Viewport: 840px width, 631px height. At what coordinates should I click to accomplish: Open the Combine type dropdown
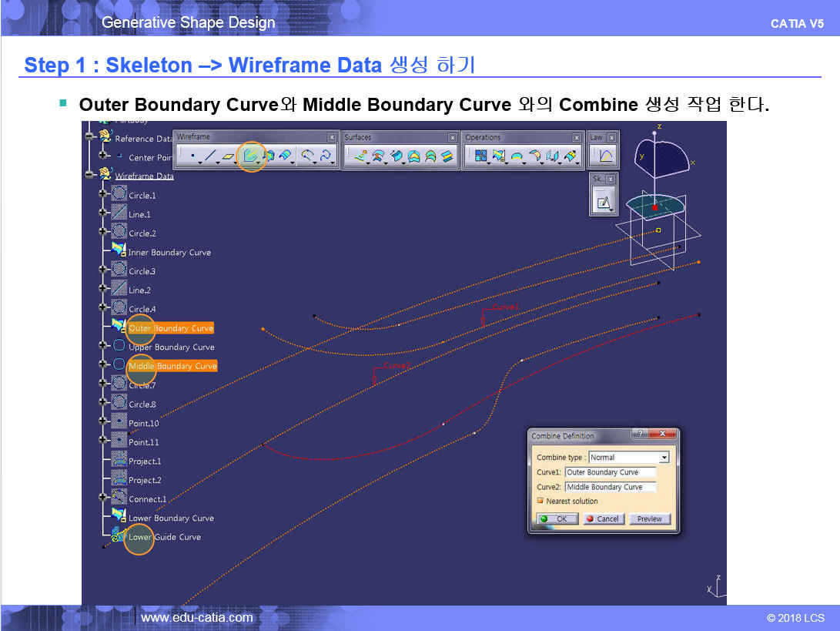click(664, 458)
